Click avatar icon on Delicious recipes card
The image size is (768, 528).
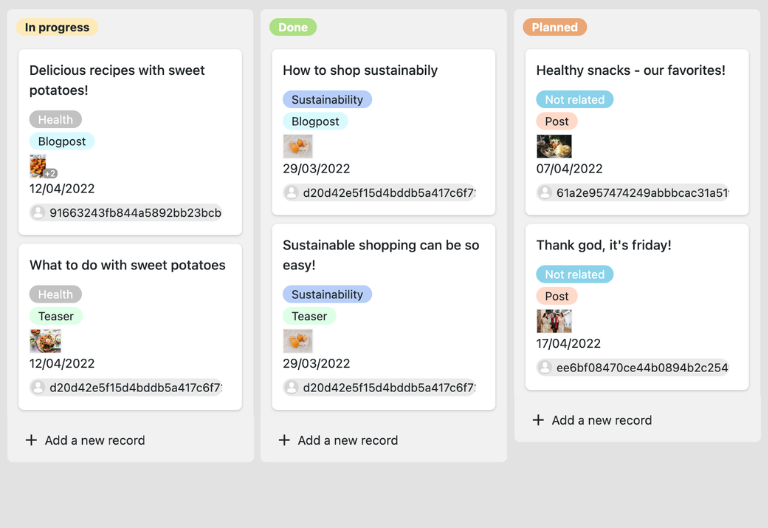(x=38, y=213)
